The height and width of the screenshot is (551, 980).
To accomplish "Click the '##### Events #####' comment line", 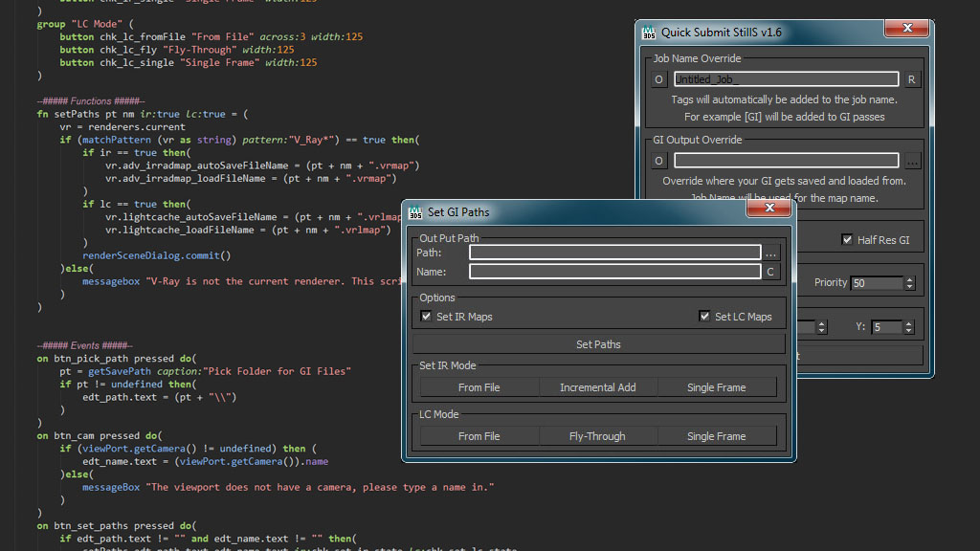I will (84, 345).
